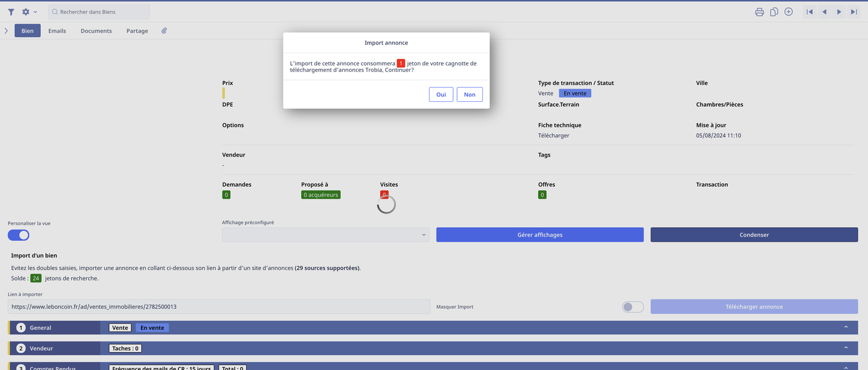This screenshot has height=370, width=868.
Task: Collapse the Vendeur section chevron
Action: click(x=846, y=348)
